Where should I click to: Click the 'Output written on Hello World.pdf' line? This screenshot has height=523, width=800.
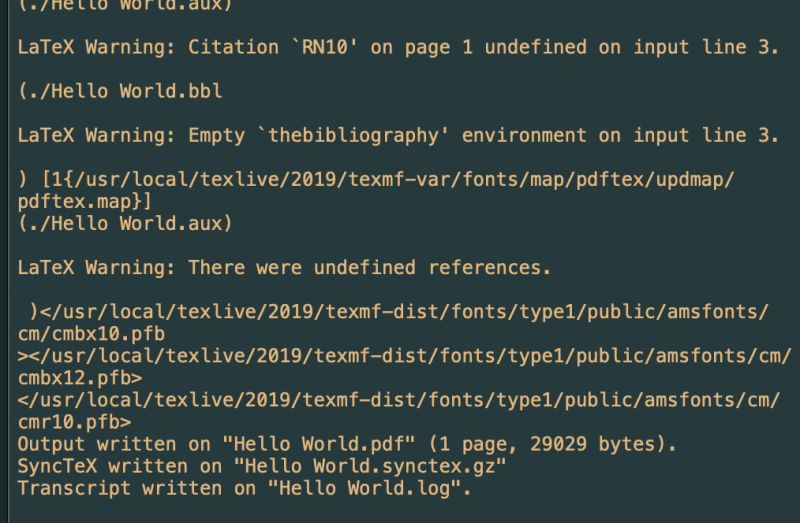[347, 444]
